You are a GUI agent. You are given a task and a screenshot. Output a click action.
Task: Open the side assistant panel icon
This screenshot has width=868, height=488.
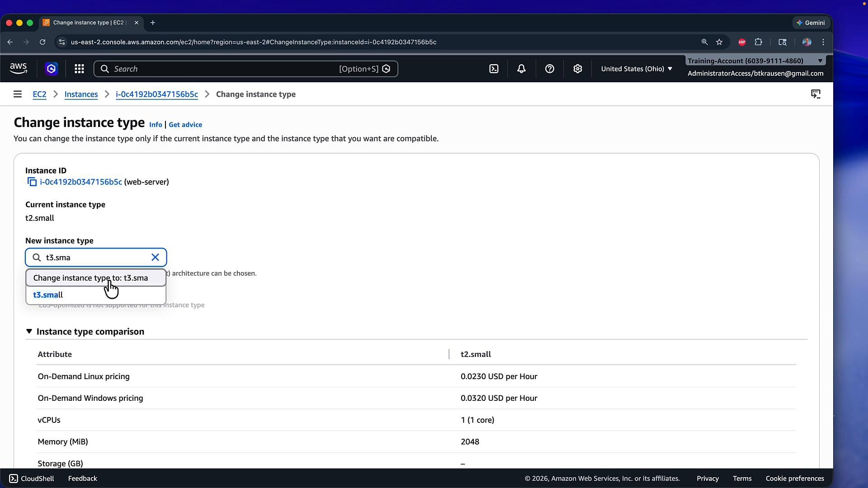pos(816,94)
